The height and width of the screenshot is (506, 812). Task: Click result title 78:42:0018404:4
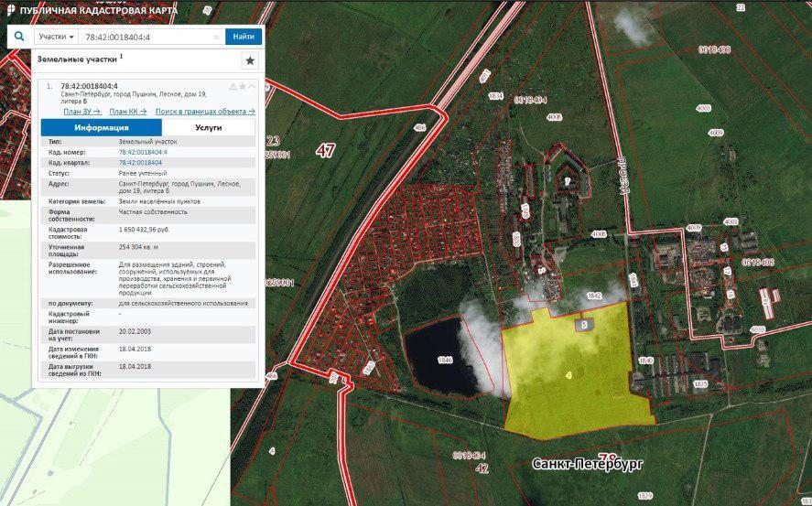(x=89, y=86)
